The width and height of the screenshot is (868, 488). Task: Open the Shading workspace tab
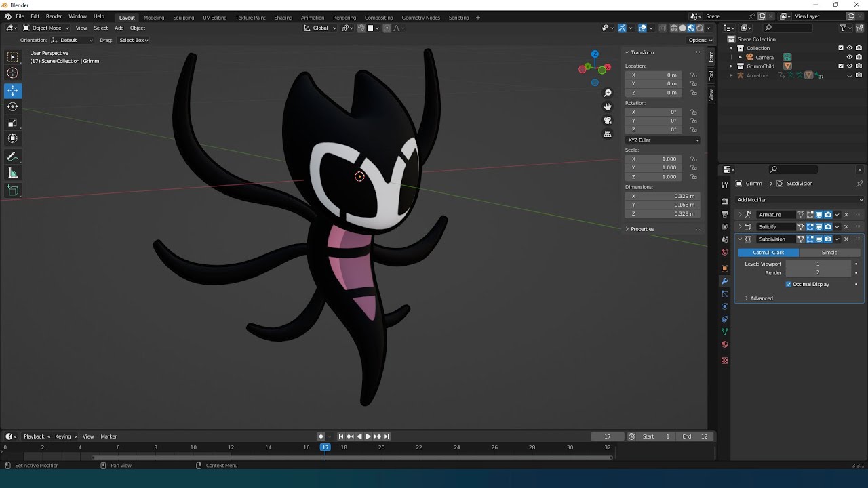click(283, 17)
